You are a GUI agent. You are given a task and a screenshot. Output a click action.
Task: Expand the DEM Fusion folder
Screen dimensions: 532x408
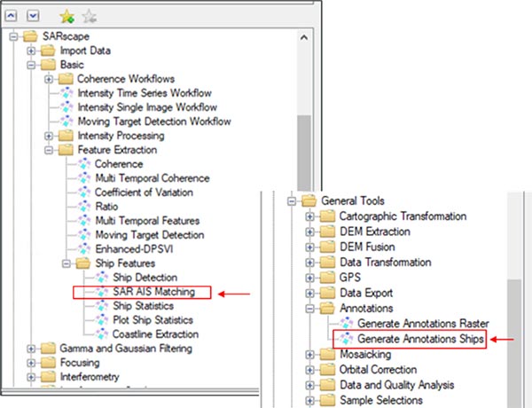click(x=309, y=247)
